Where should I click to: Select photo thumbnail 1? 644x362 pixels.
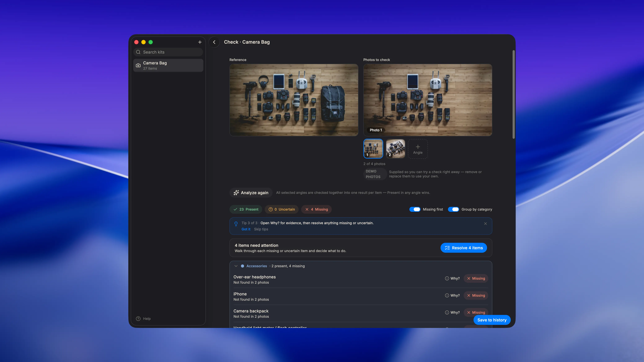pyautogui.click(x=373, y=149)
